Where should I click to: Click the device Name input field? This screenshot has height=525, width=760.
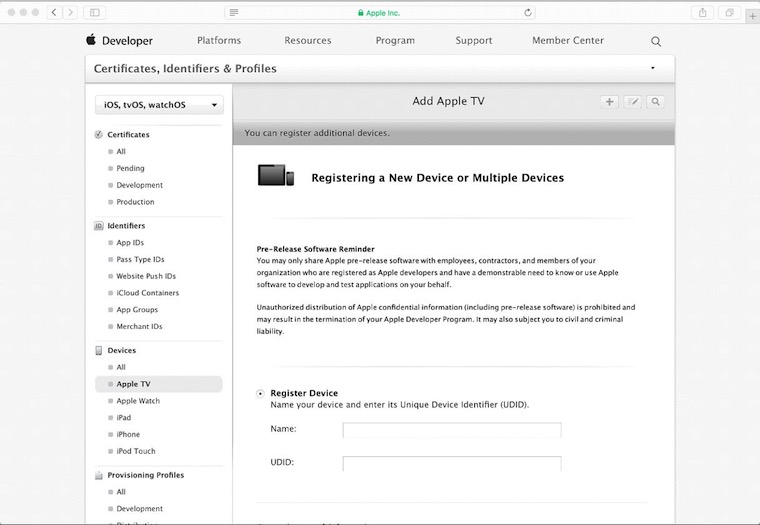(452, 430)
